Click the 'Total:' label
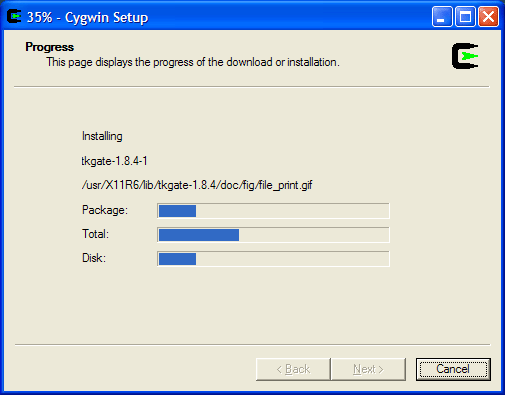This screenshot has height=395, width=505. click(x=96, y=234)
